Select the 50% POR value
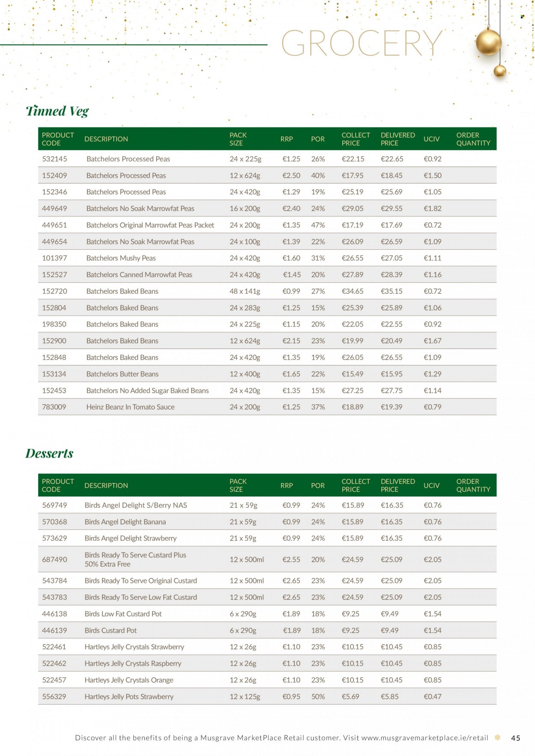 pyautogui.click(x=318, y=697)
